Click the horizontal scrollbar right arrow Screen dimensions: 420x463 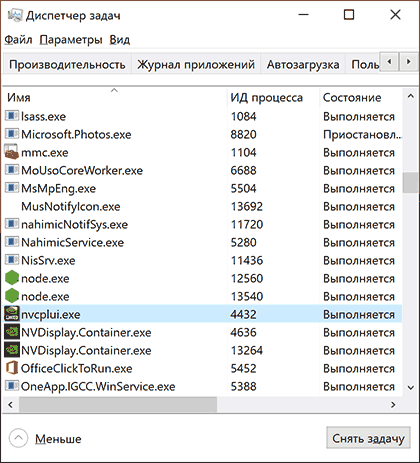pos(393,404)
